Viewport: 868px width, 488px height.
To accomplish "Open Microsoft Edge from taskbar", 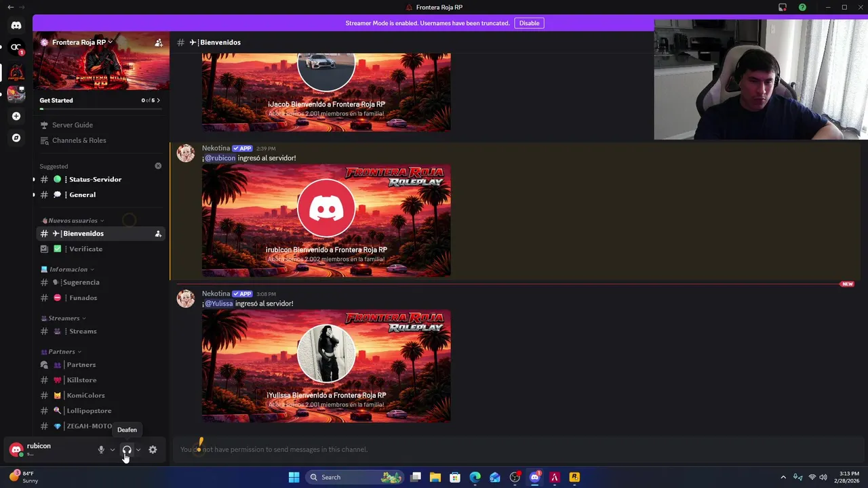I will pos(475,477).
